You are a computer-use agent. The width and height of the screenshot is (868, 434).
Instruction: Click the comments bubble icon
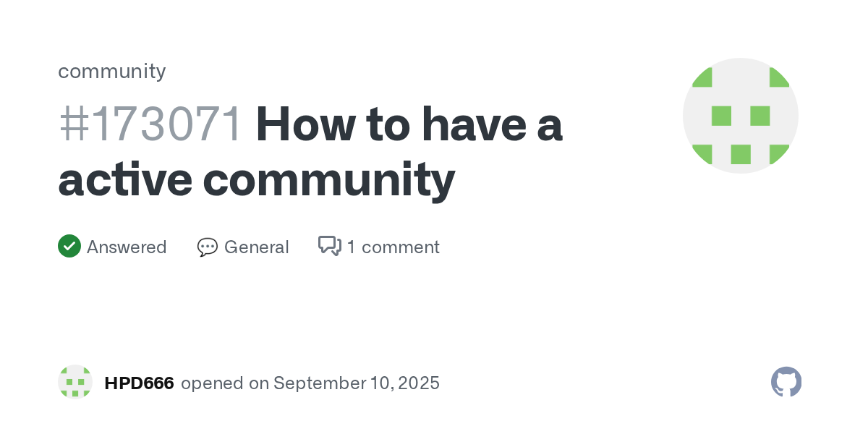[x=330, y=247]
